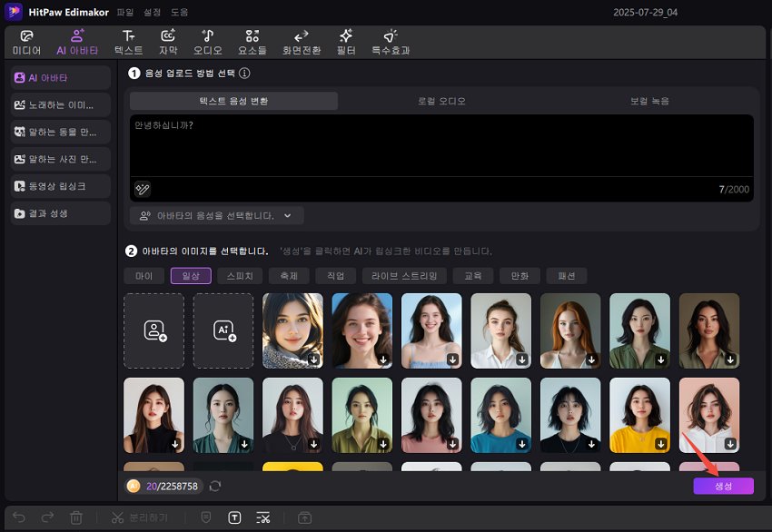Click the text box containing 안녕하십니까?
Image resolution: width=772 pixels, height=532 pixels.
tap(441, 145)
